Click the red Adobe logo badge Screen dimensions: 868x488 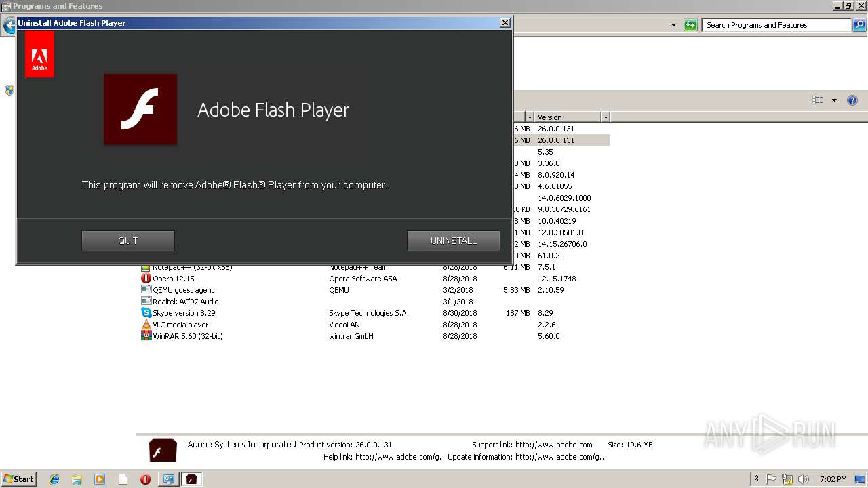coord(39,54)
